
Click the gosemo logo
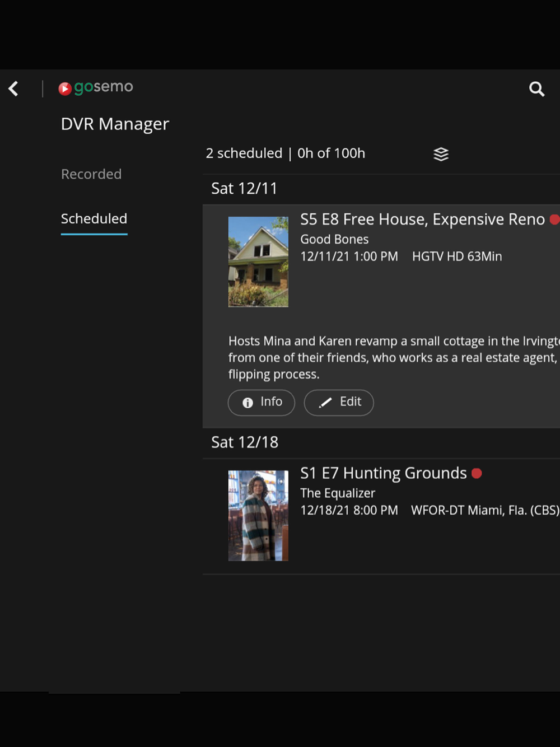[x=96, y=87]
